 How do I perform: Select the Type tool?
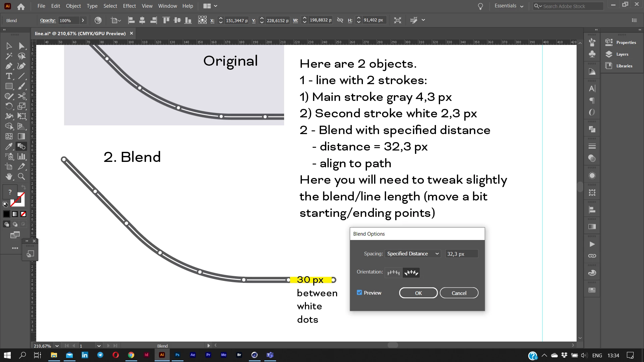[9, 76]
